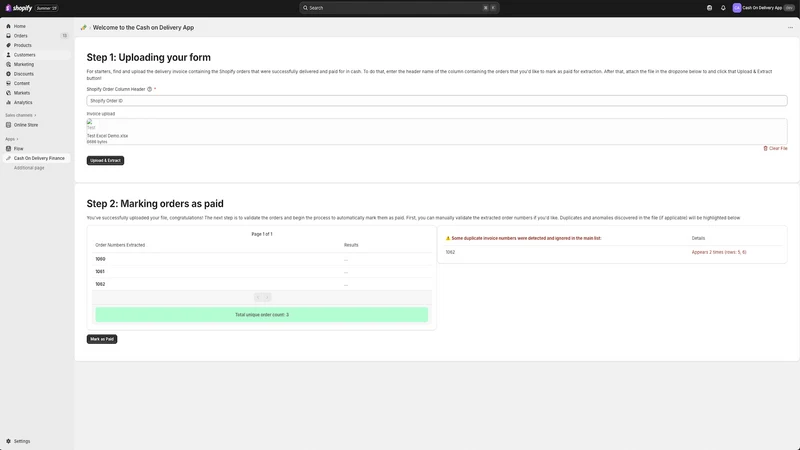Click the Mark as Paid button
Image resolution: width=800 pixels, height=450 pixels.
tap(102, 339)
